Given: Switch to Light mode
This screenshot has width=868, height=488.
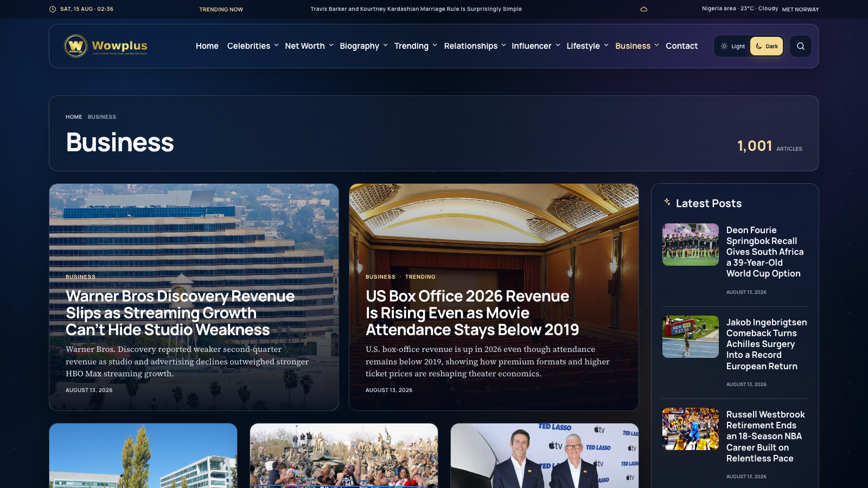Looking at the screenshot, I should 733,46.
